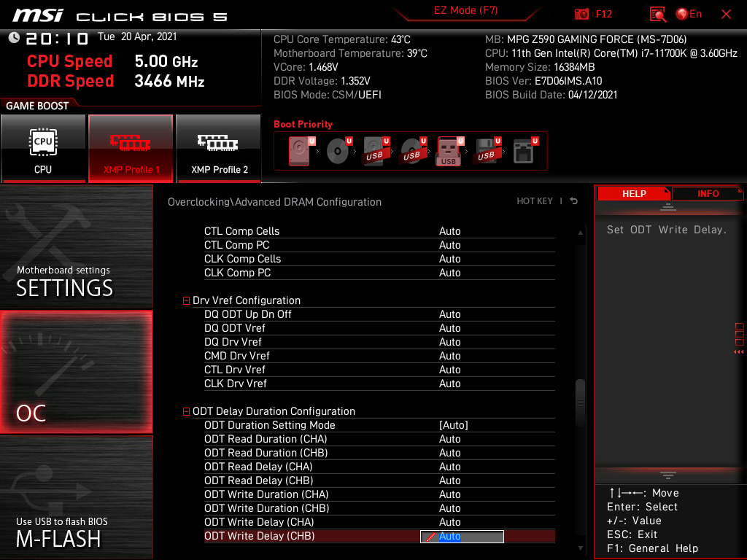
Task: Select the ODT Read Delay (CHB) row
Action: pos(379,481)
